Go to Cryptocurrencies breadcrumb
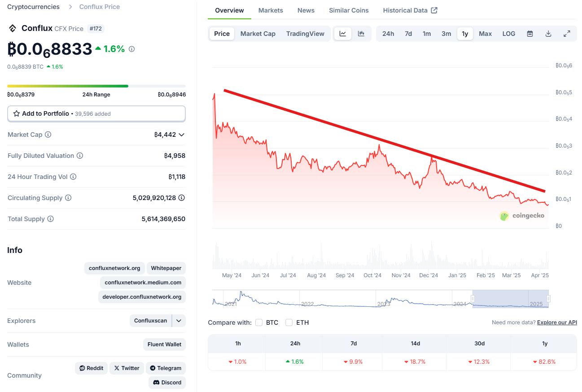The image size is (582, 392). click(x=33, y=7)
